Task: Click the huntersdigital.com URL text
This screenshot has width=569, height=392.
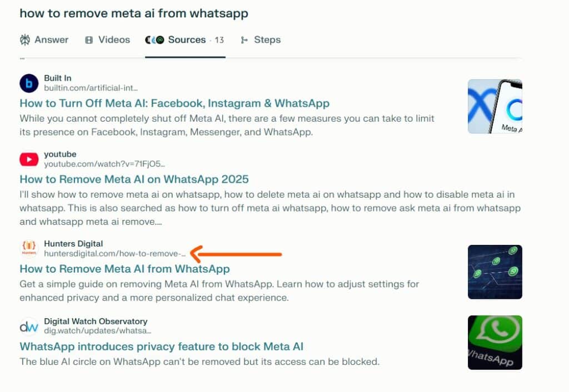Action: coord(114,253)
